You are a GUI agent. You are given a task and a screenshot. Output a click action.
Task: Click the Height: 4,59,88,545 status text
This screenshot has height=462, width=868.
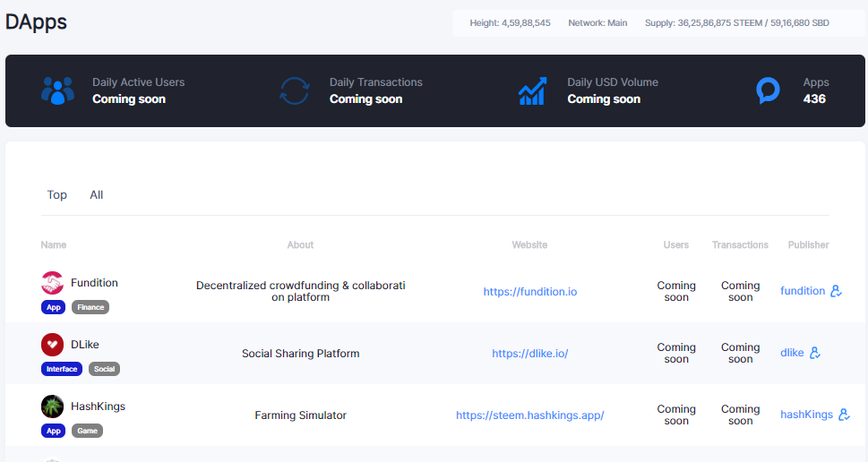[511, 23]
